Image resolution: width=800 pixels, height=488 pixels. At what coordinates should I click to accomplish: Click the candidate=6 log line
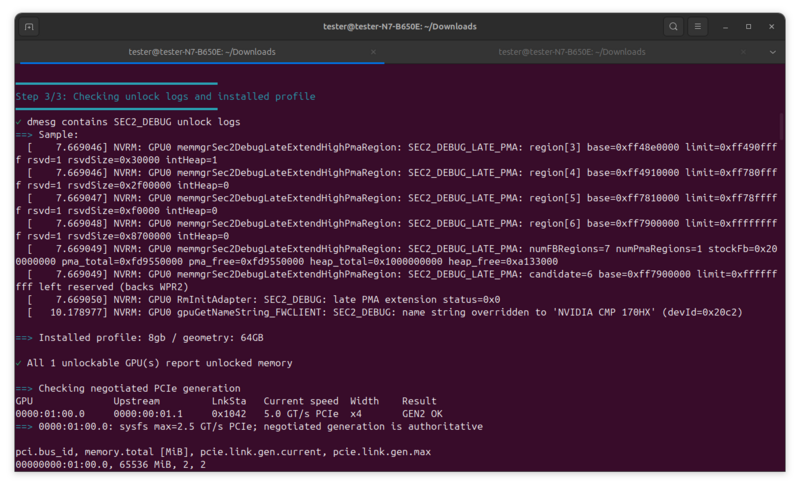pyautogui.click(x=396, y=281)
